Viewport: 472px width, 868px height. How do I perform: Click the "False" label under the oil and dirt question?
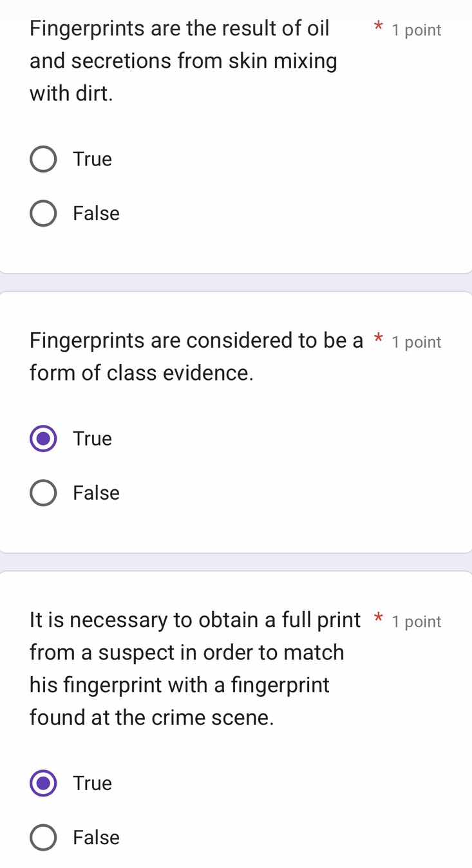(x=97, y=213)
